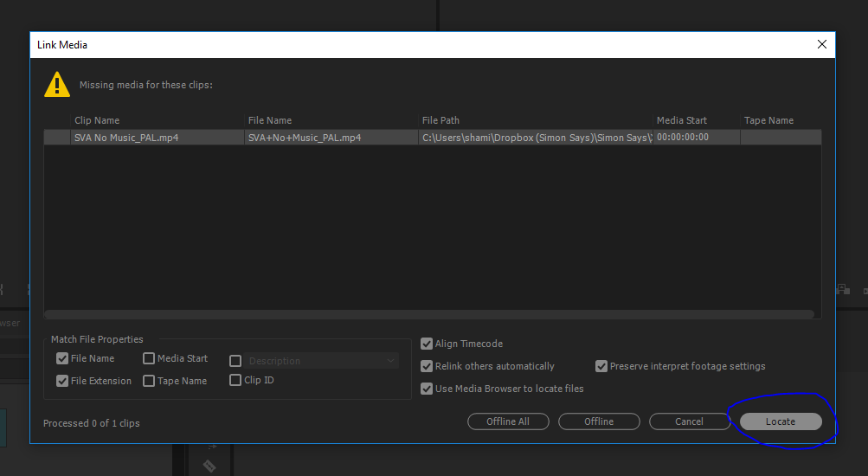Click the Locate button
Screen dimensions: 868x476
780,421
